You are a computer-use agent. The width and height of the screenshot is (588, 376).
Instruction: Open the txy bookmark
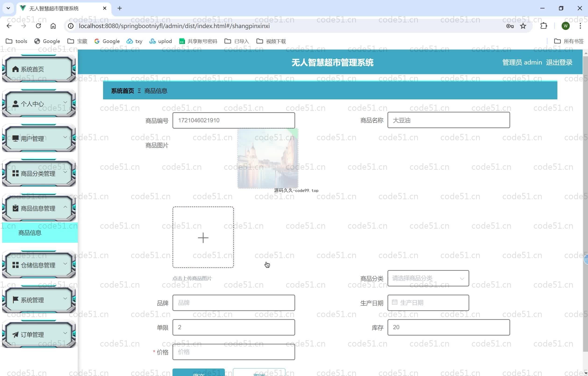point(134,41)
